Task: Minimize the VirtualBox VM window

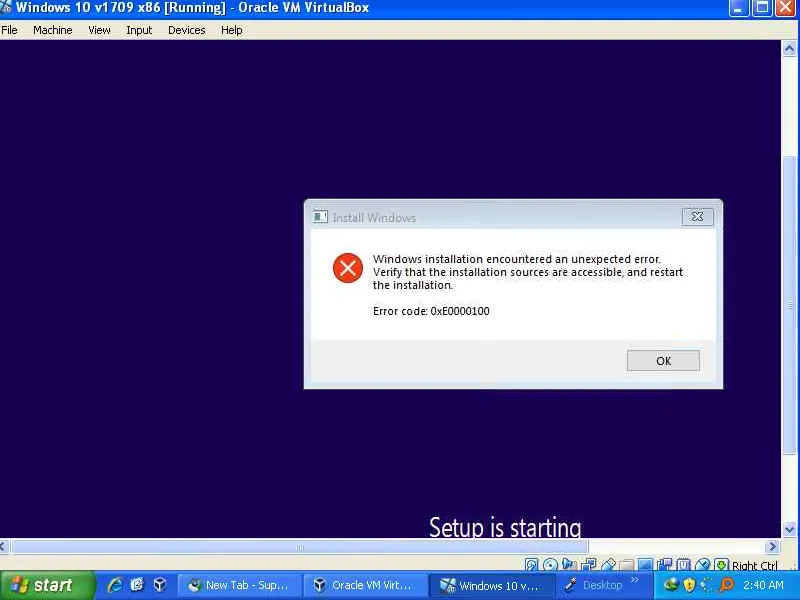Action: point(739,8)
